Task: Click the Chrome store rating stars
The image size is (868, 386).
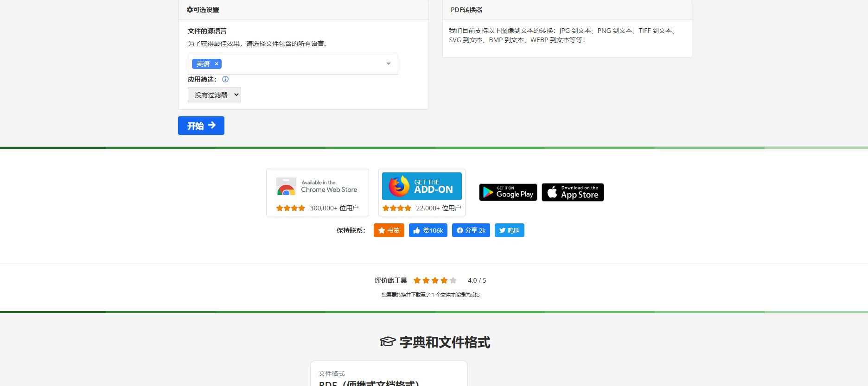Action: point(291,208)
